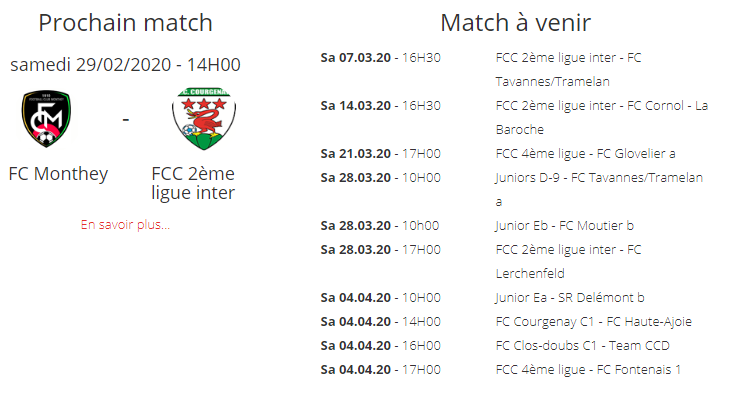Select the 'Match à venir' heading

[x=516, y=23]
